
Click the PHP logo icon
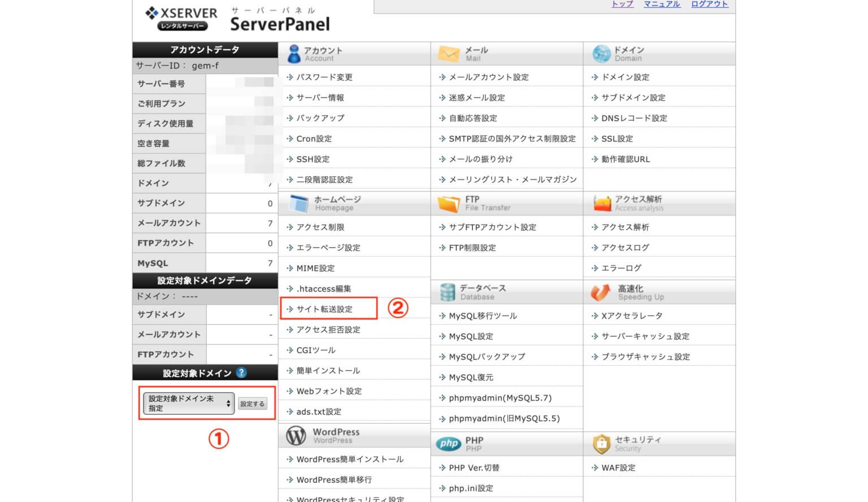(449, 444)
